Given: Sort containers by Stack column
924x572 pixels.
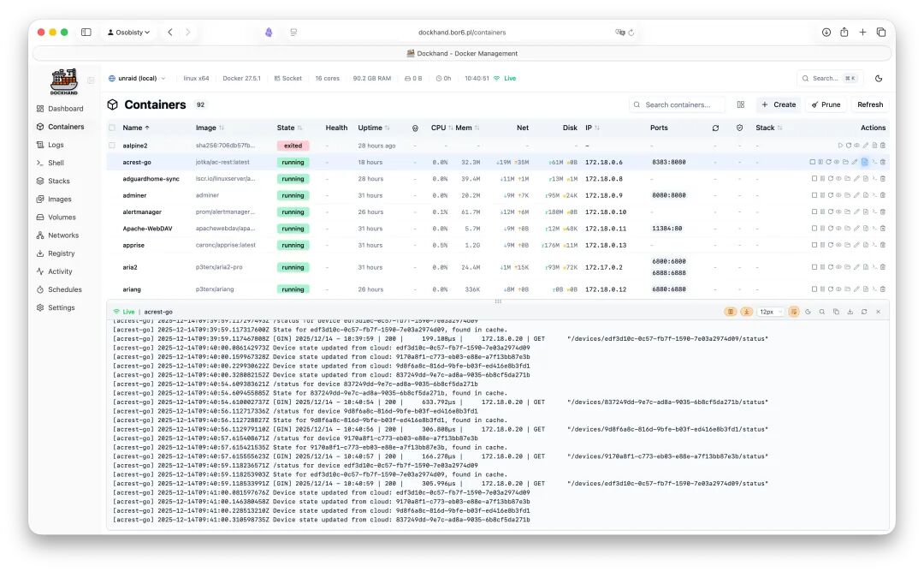Looking at the screenshot, I should (768, 128).
